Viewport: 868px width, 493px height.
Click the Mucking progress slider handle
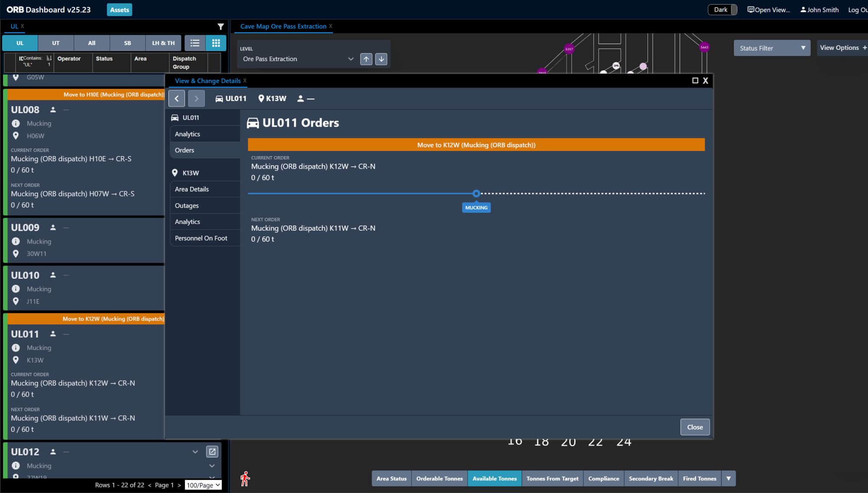(x=476, y=193)
